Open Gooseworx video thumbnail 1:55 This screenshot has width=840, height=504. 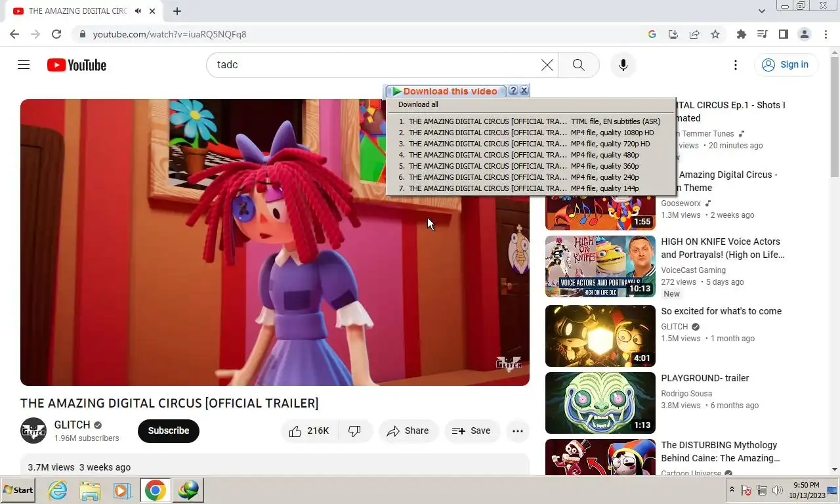(600, 213)
